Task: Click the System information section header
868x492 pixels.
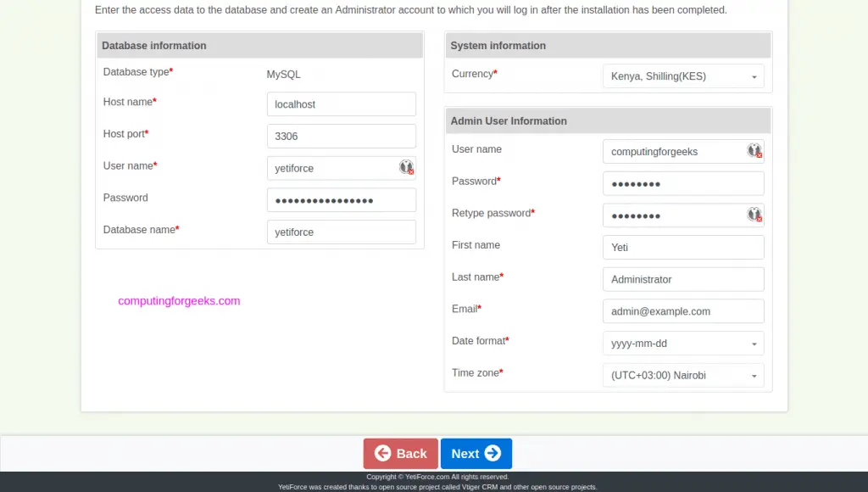Action: pos(608,46)
